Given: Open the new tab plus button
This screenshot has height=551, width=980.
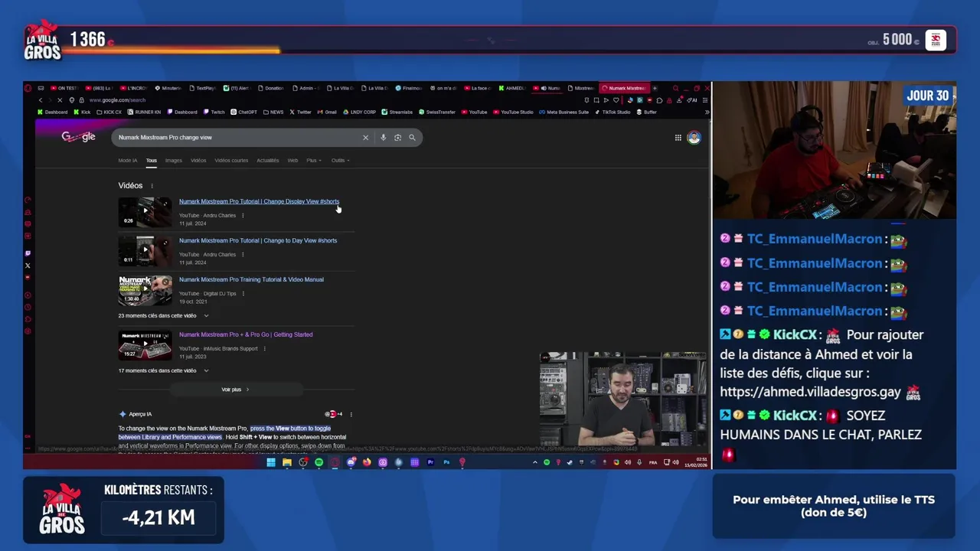Looking at the screenshot, I should [x=655, y=88].
